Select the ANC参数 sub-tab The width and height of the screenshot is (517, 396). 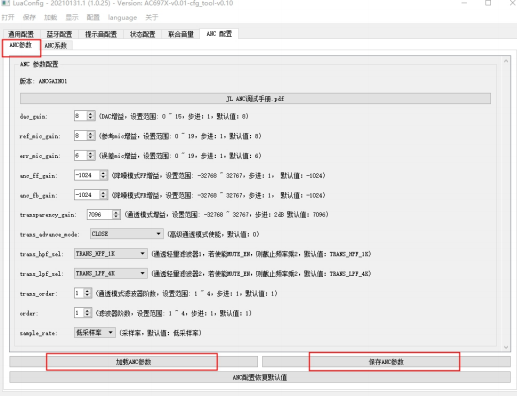(x=21, y=45)
